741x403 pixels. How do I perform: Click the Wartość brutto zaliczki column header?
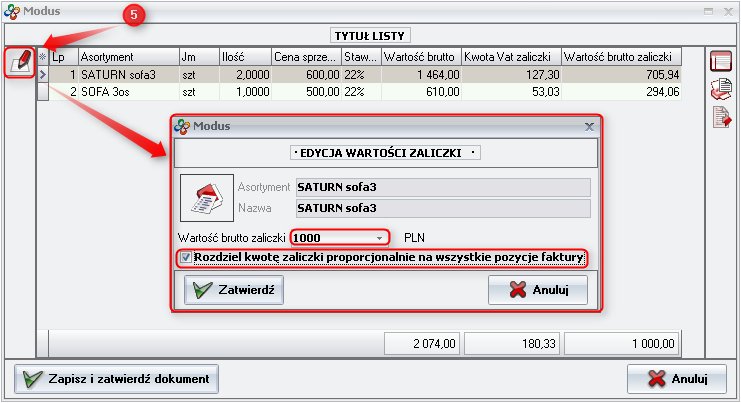coord(621,57)
